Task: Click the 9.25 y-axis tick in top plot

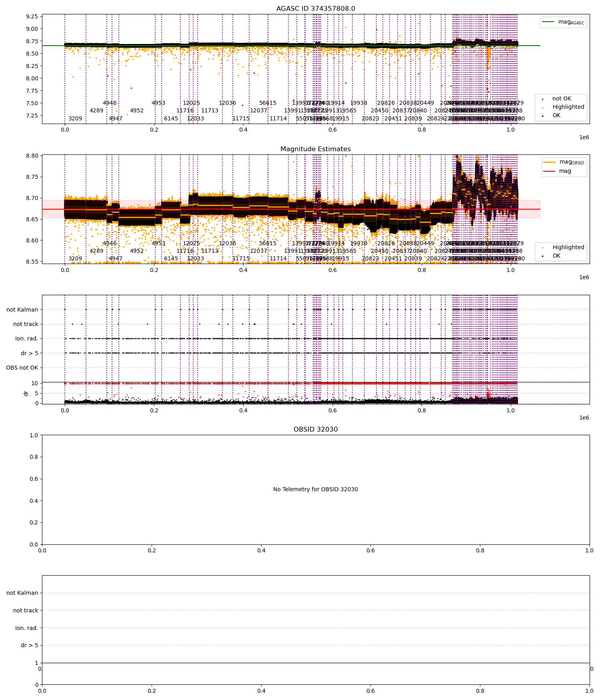Action: point(32,17)
